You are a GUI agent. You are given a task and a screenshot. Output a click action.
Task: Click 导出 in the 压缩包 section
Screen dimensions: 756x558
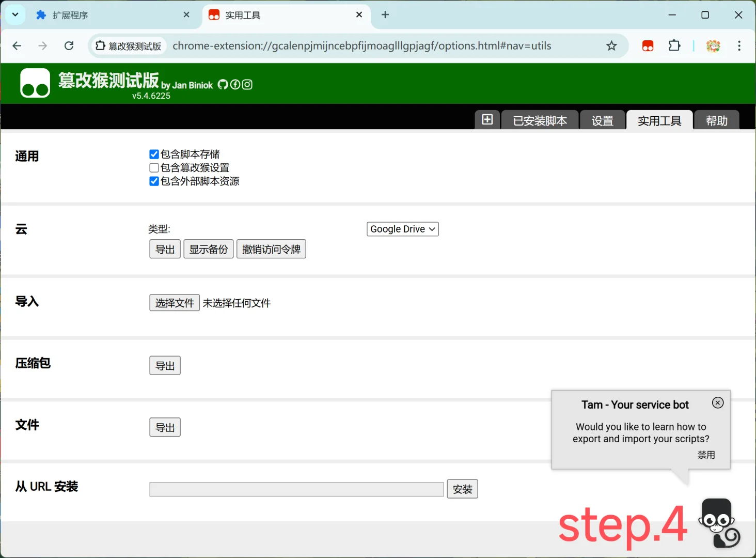(x=165, y=365)
